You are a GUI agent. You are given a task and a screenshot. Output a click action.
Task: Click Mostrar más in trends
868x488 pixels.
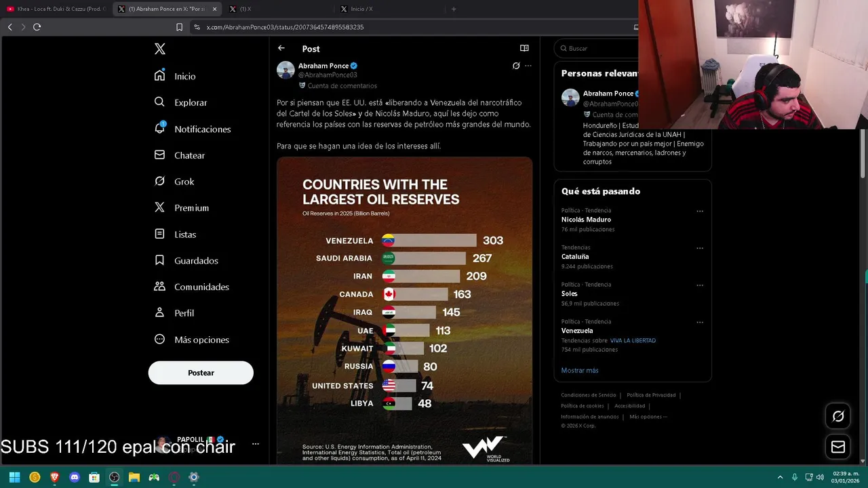tap(580, 370)
